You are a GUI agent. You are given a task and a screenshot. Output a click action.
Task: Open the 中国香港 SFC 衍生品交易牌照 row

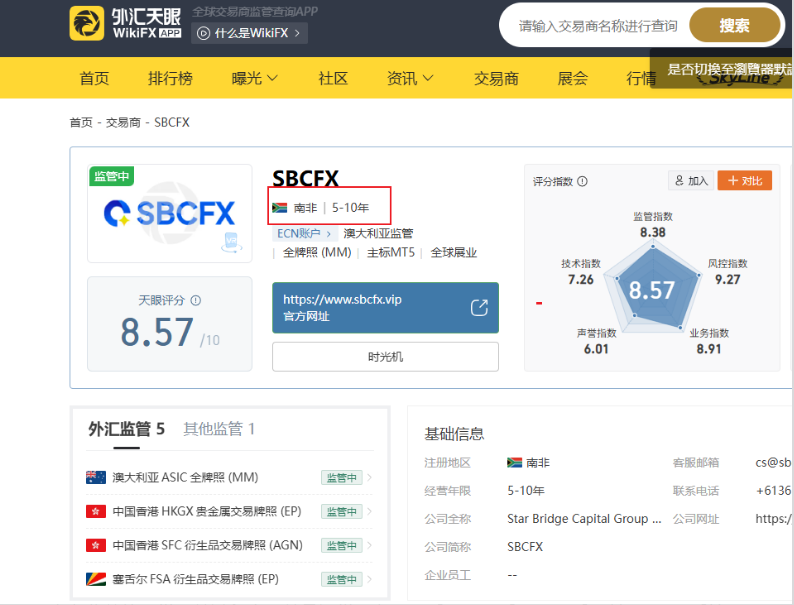click(229, 545)
